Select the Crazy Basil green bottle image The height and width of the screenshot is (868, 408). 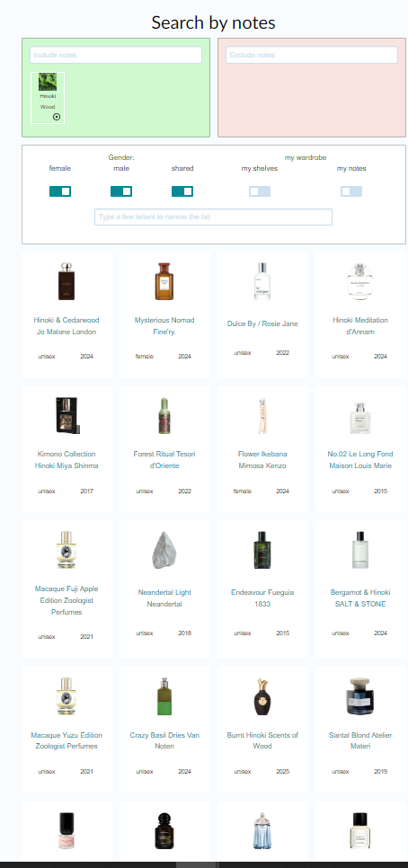click(164, 696)
